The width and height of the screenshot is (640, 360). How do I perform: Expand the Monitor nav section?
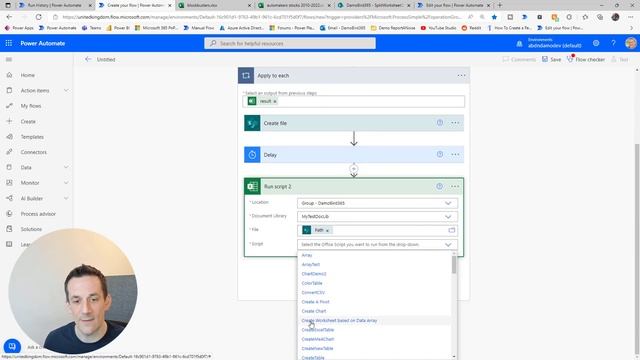pos(66,183)
